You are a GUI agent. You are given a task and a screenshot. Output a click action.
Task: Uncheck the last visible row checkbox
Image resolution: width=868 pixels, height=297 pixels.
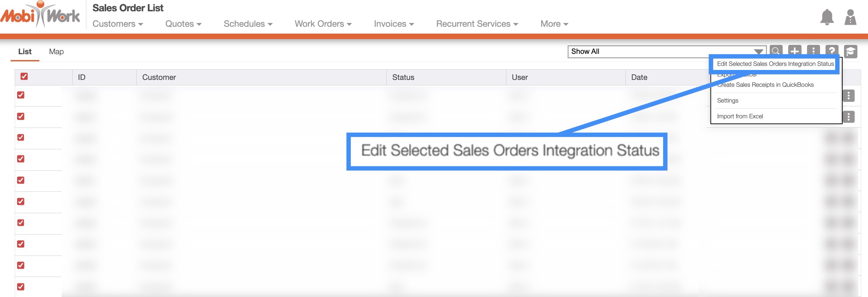point(21,286)
